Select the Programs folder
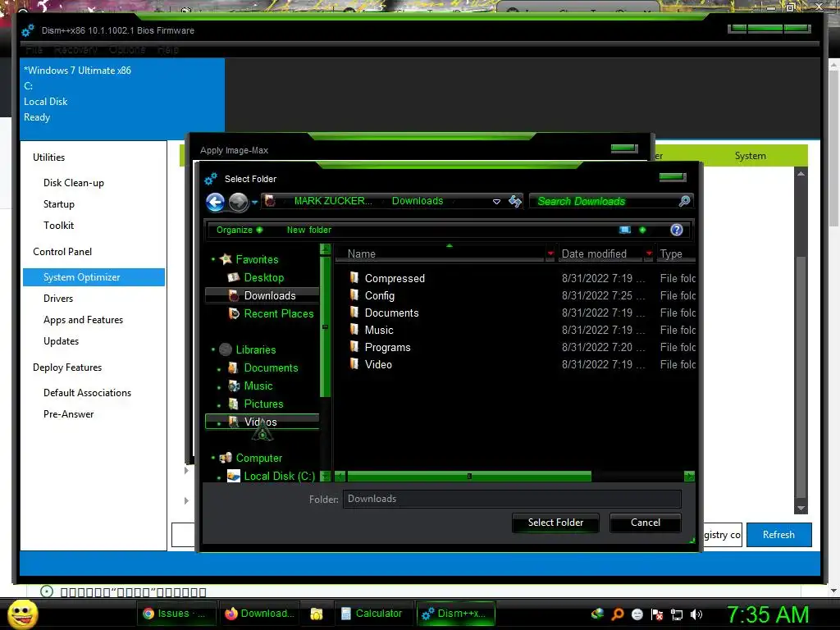The image size is (840, 630). 387,347
